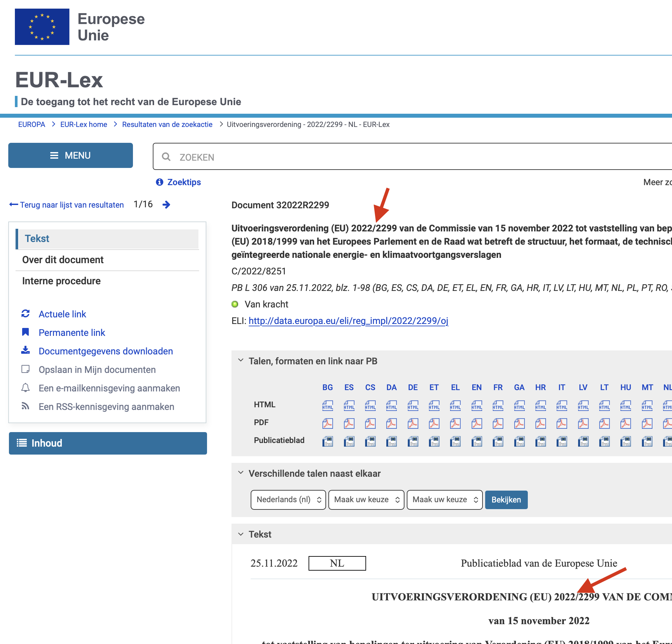Click the Permanente link text

point(72,333)
